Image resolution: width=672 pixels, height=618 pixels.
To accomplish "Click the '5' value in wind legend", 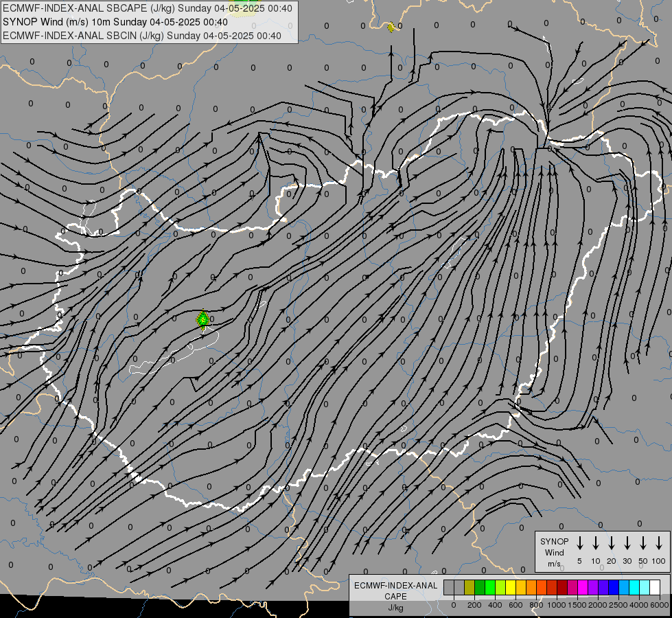I will tap(579, 561).
